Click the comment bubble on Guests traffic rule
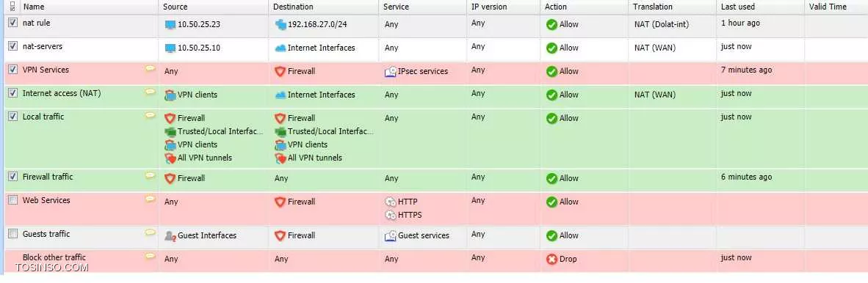 (x=150, y=233)
